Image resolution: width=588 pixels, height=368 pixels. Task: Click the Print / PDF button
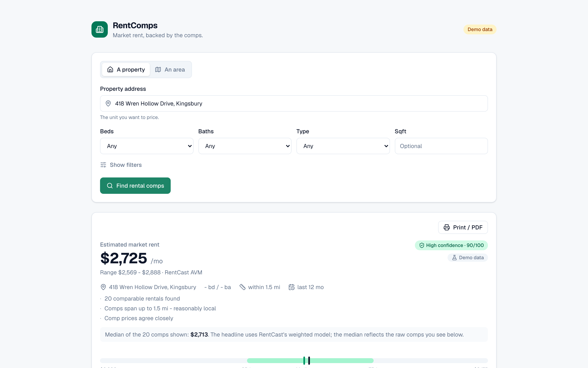(463, 227)
